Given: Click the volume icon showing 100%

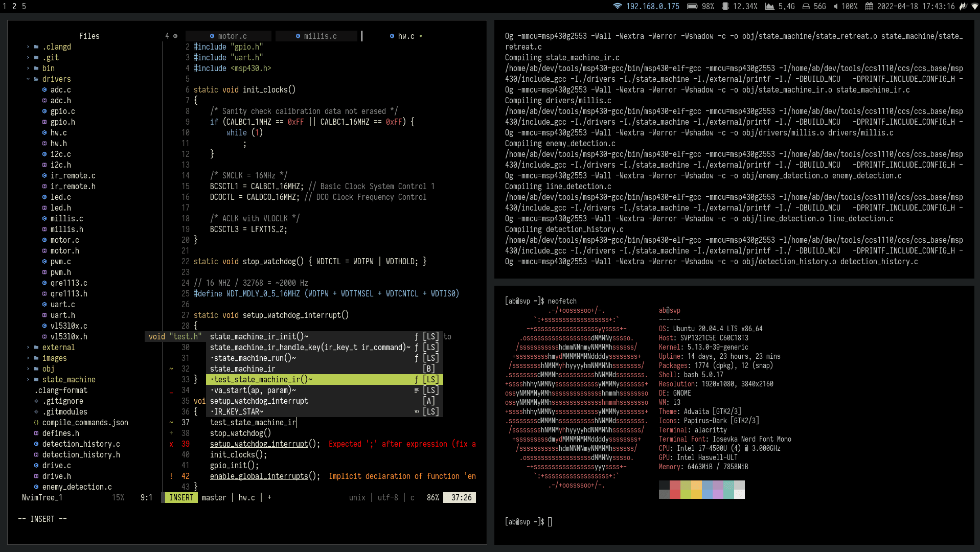Looking at the screenshot, I should [835, 6].
